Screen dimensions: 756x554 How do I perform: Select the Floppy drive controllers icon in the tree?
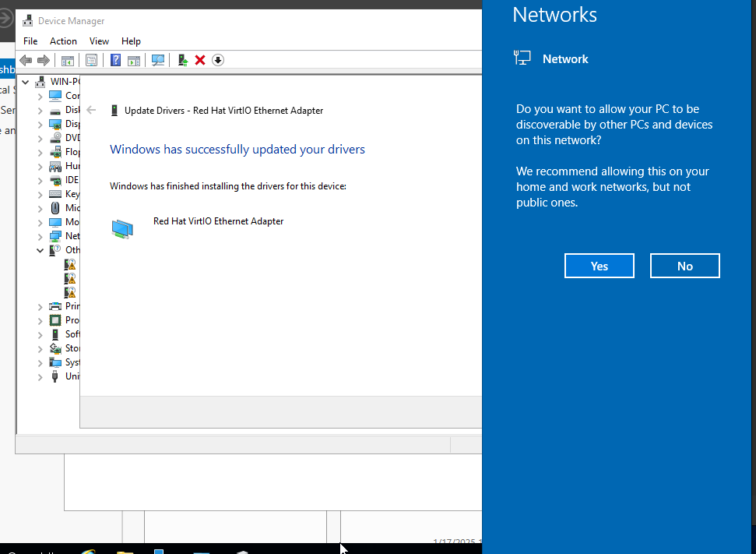tap(55, 152)
